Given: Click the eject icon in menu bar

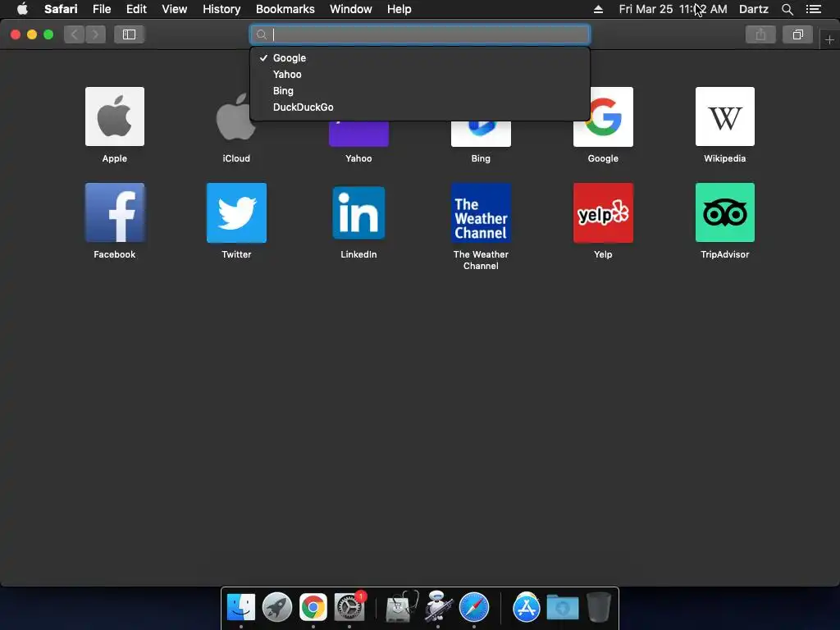Looking at the screenshot, I should tap(598, 9).
